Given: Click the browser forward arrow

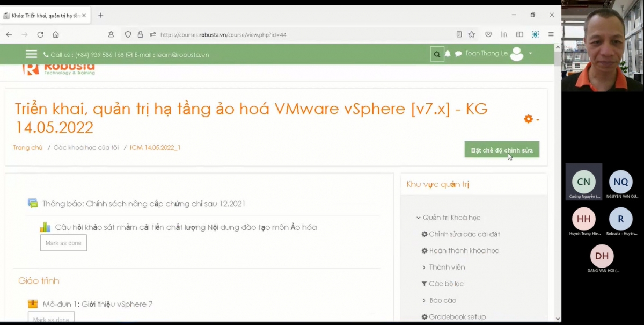Looking at the screenshot, I should pos(24,34).
